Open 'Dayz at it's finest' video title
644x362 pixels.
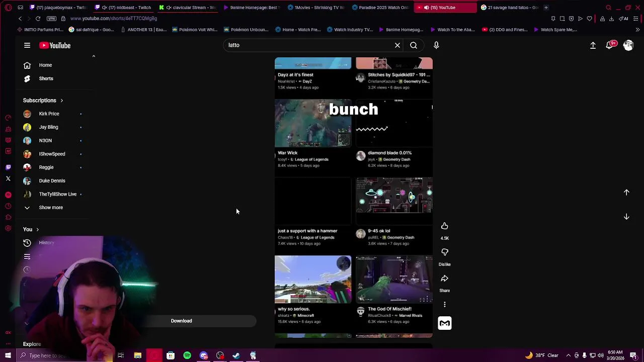click(295, 74)
